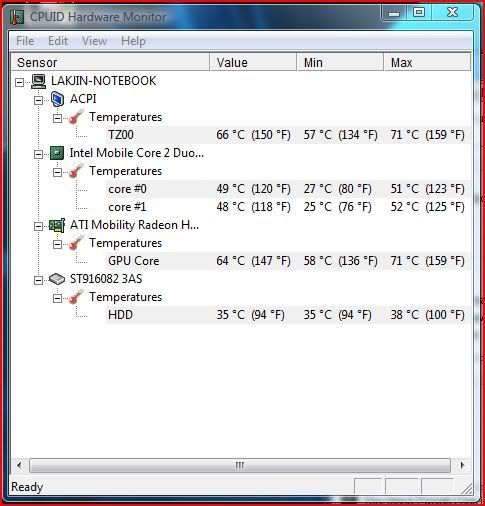Click the thermometer icon under ACPI
Image resolution: width=485 pixels, height=506 pixels.
pyautogui.click(x=76, y=117)
